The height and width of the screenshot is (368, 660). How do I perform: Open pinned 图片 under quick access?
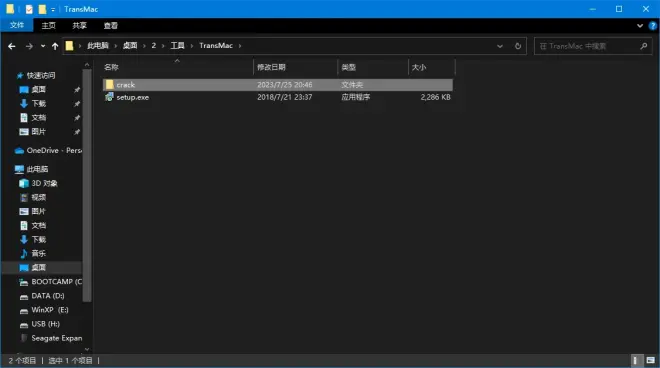(x=38, y=132)
